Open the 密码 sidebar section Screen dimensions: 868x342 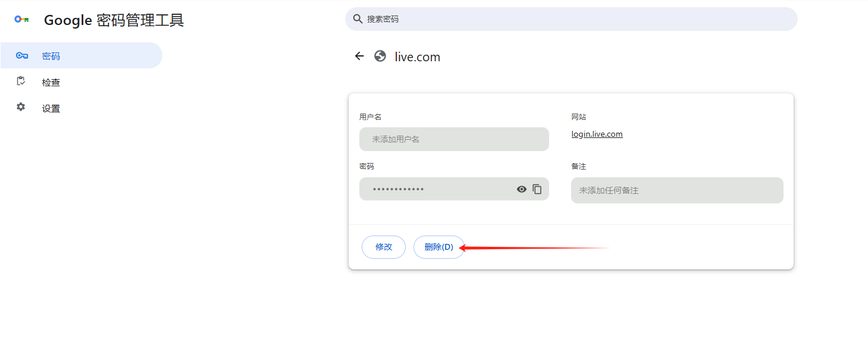click(81, 55)
